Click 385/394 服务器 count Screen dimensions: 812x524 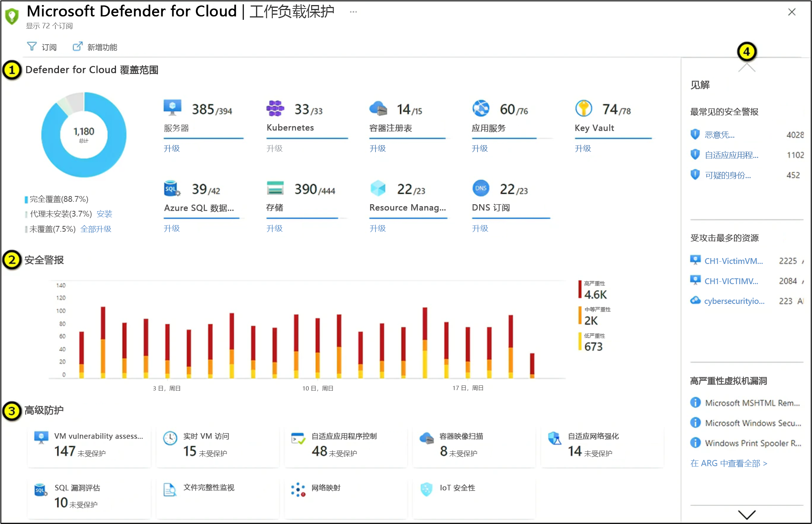(x=212, y=109)
